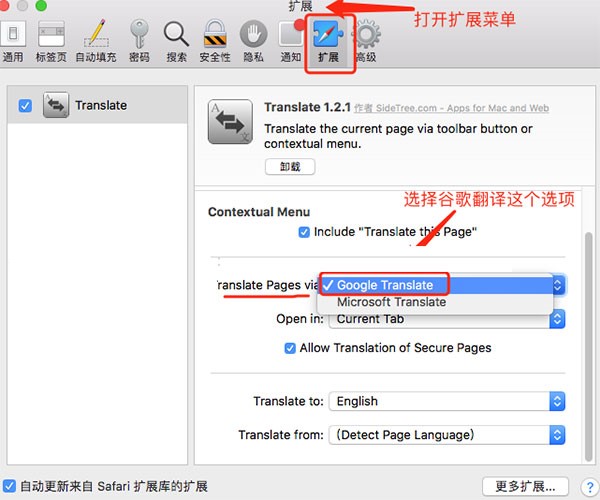The height and width of the screenshot is (500, 600).
Task: Click the green zoom window button
Action: (x=41, y=5)
